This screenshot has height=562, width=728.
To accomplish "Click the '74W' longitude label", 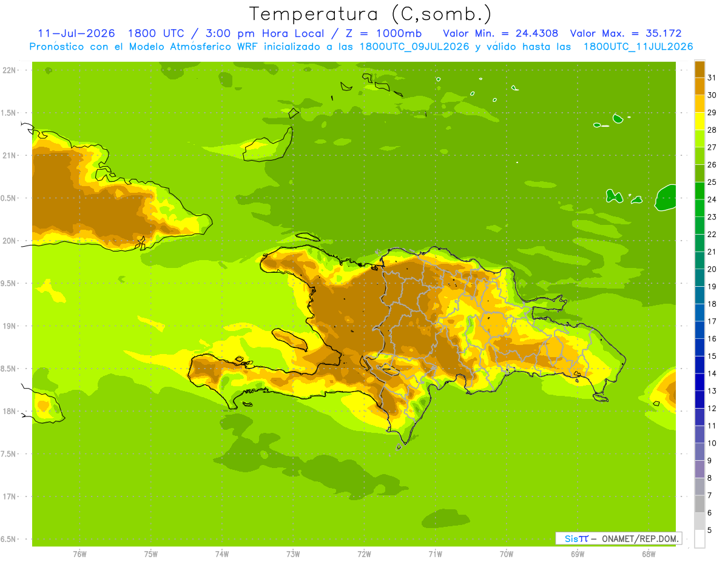I will [x=221, y=554].
